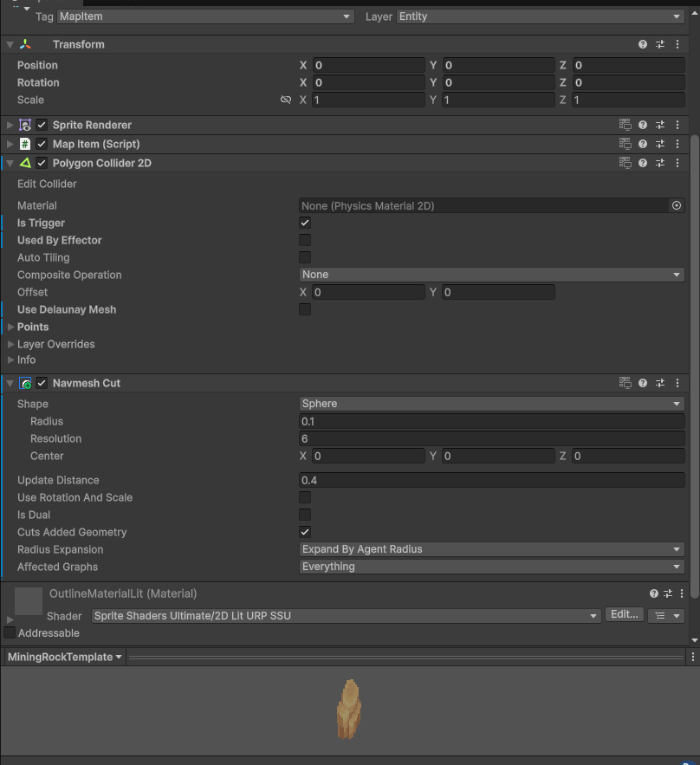700x765 pixels.
Task: Open Sprite Renderer three-dot options menu
Action: (x=677, y=125)
